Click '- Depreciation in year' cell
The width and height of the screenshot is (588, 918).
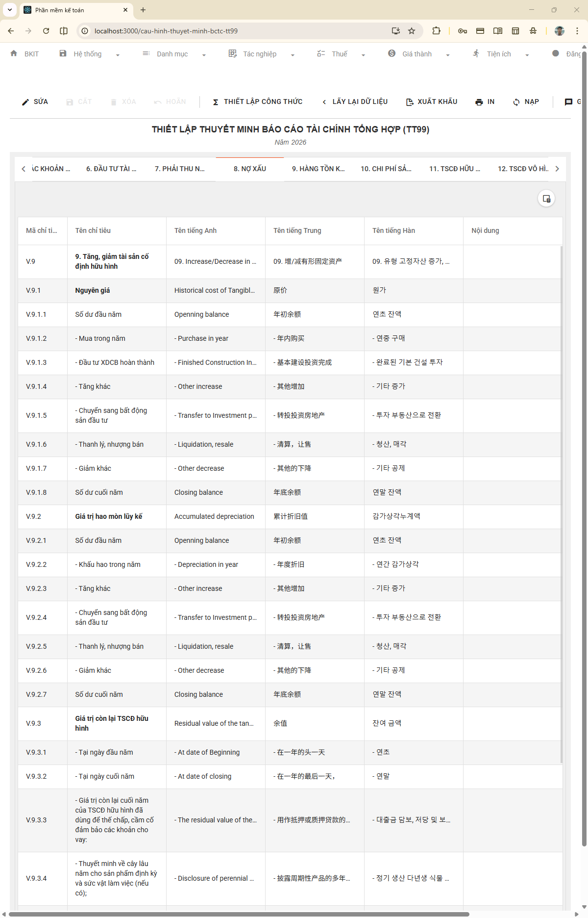click(x=216, y=564)
